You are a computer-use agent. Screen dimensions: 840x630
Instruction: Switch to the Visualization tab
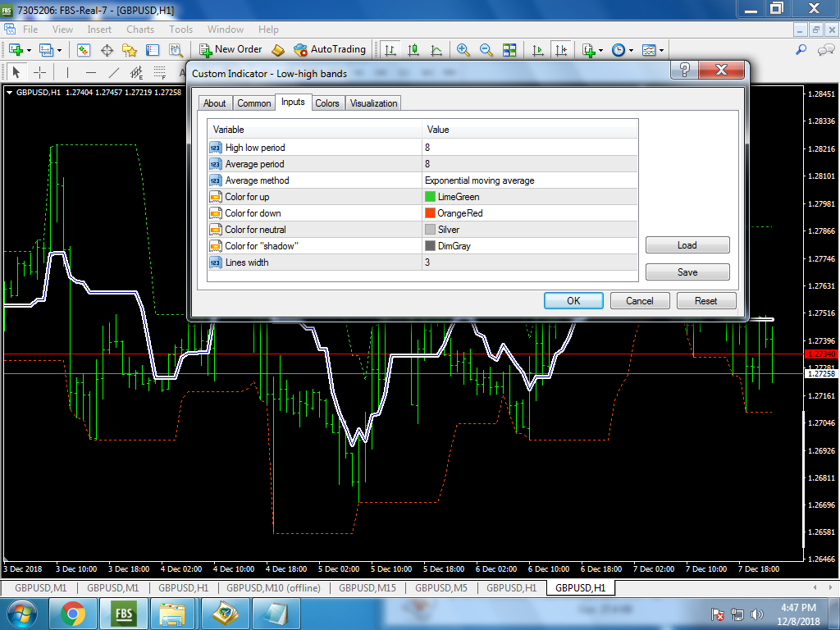pyautogui.click(x=373, y=103)
